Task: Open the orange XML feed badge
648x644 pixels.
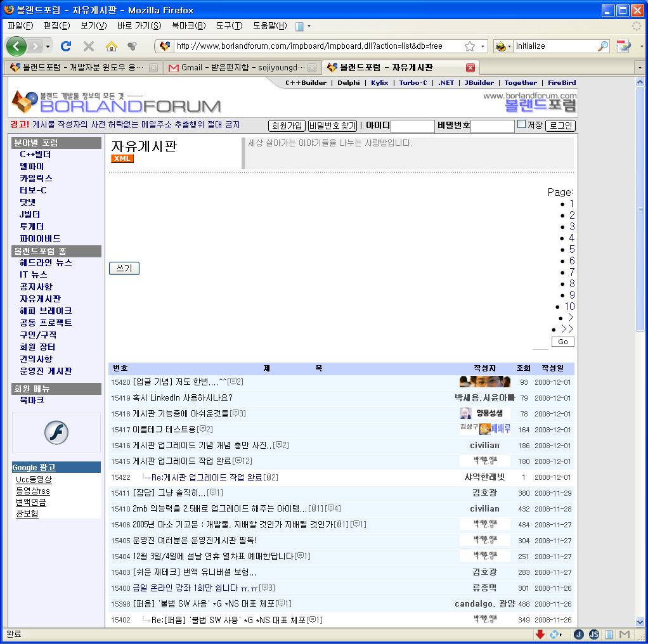Action: pyautogui.click(x=122, y=158)
